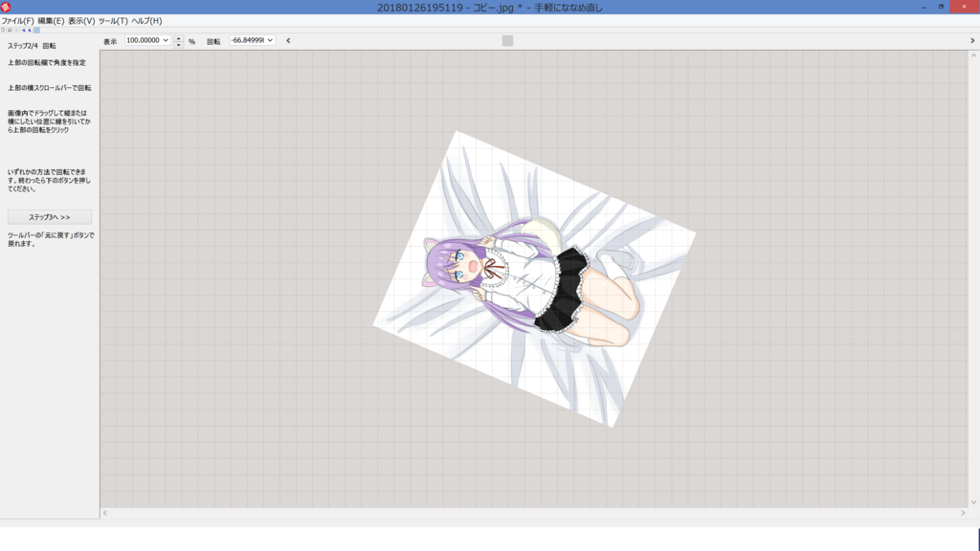This screenshot has height=551, width=980.
Task: Click the rotation slider left arrow
Action: (x=288, y=40)
